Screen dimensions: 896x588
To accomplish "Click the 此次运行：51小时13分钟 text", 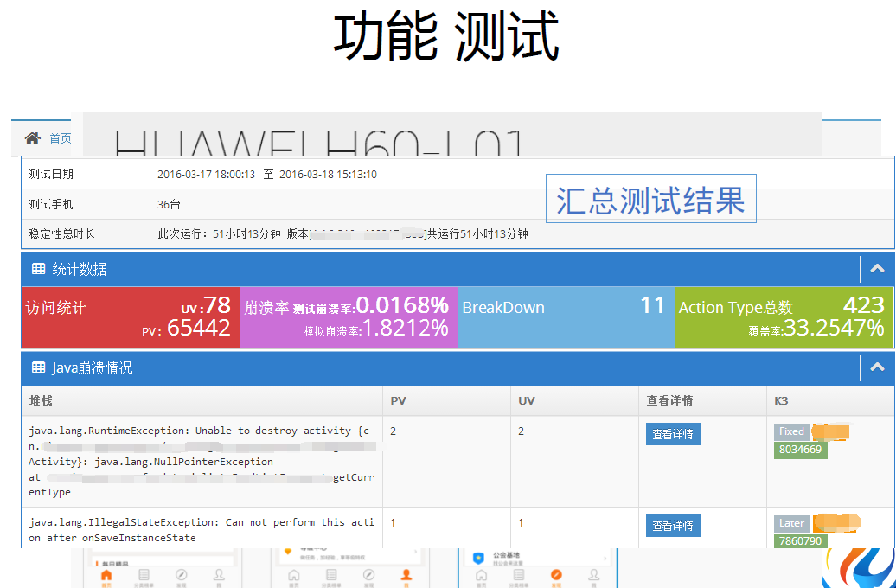I will tap(220, 233).
